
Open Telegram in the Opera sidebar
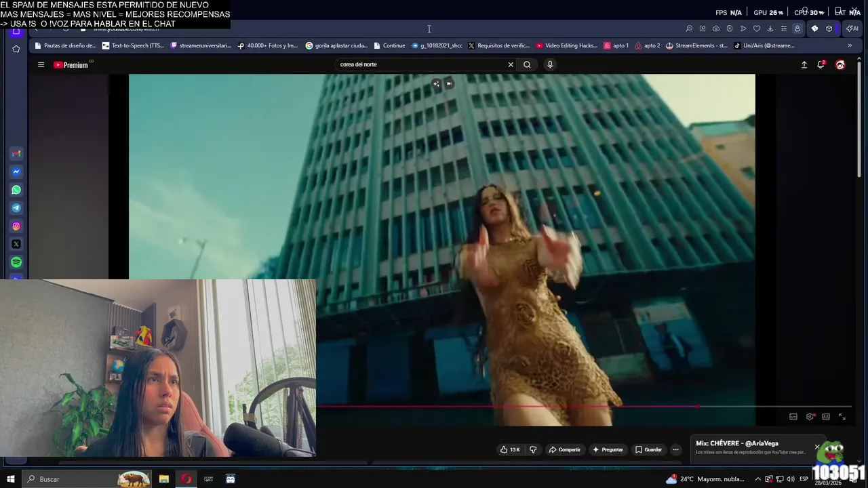tap(16, 208)
